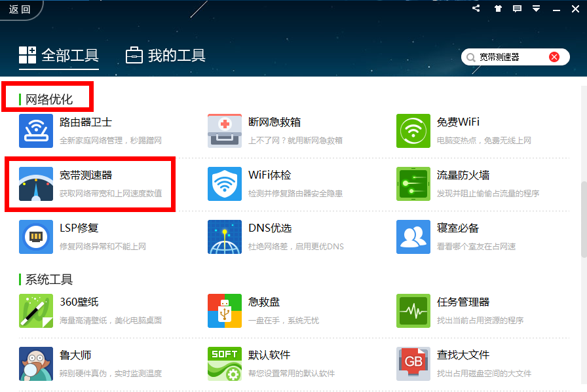Switch to 我的工具 tab
Screen dimensions: 587x392
[x=166, y=56]
